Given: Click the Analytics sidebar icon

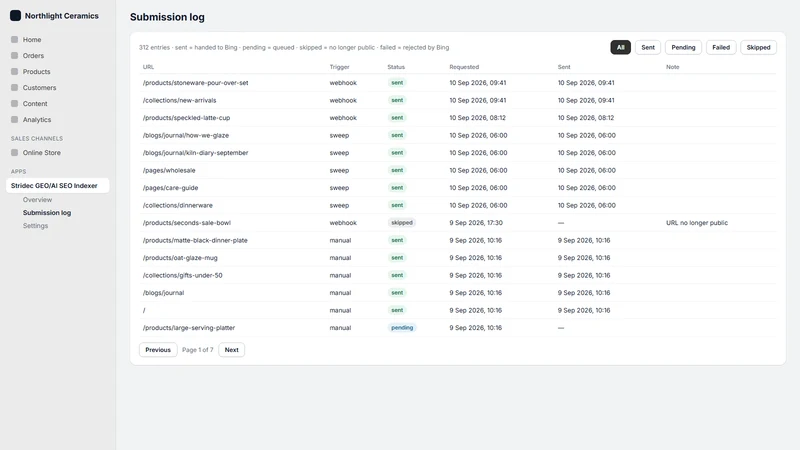Looking at the screenshot, I should (14, 119).
